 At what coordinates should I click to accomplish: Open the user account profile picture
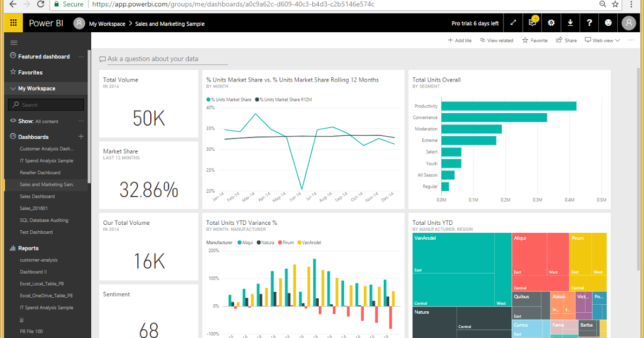point(628,23)
